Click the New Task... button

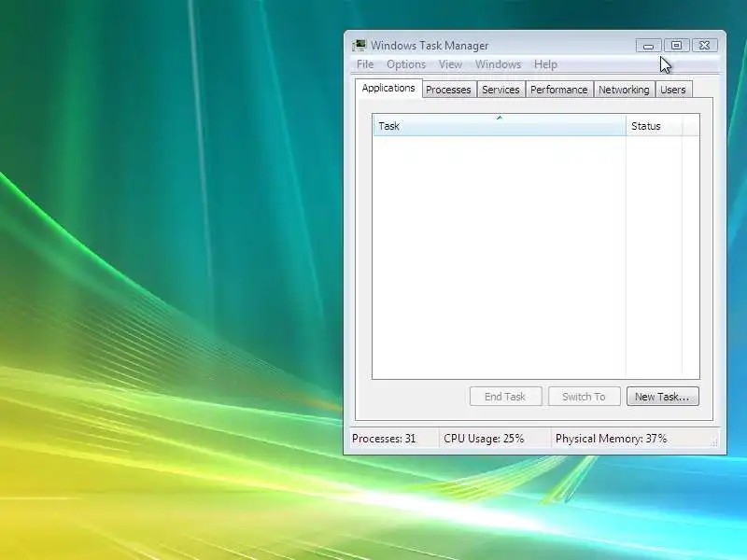[x=663, y=396]
